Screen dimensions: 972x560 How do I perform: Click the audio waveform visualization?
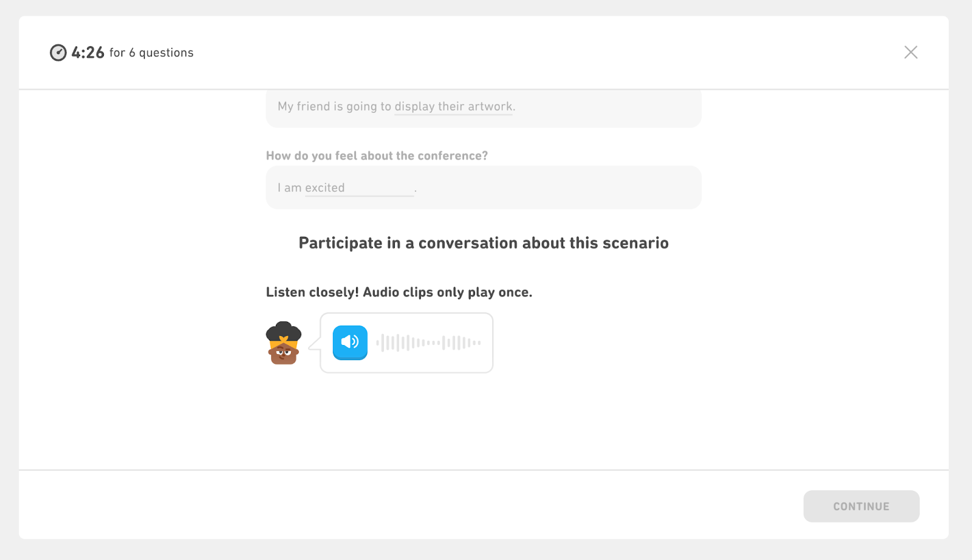tap(428, 343)
